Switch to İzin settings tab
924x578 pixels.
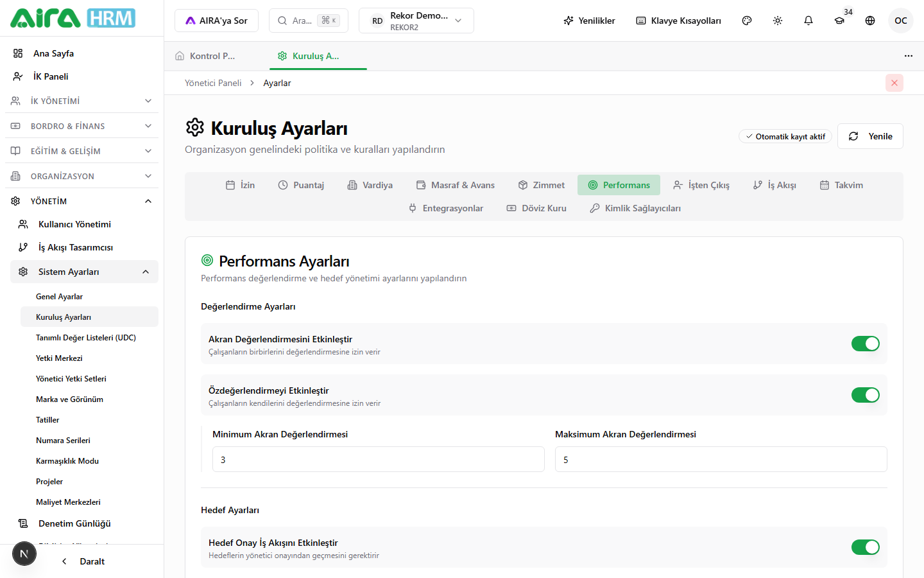[x=240, y=185]
